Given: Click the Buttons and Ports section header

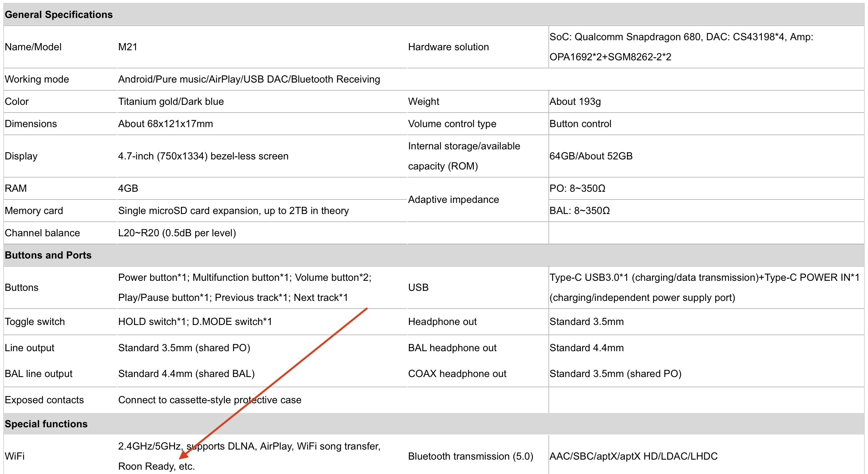Looking at the screenshot, I should point(48,255).
